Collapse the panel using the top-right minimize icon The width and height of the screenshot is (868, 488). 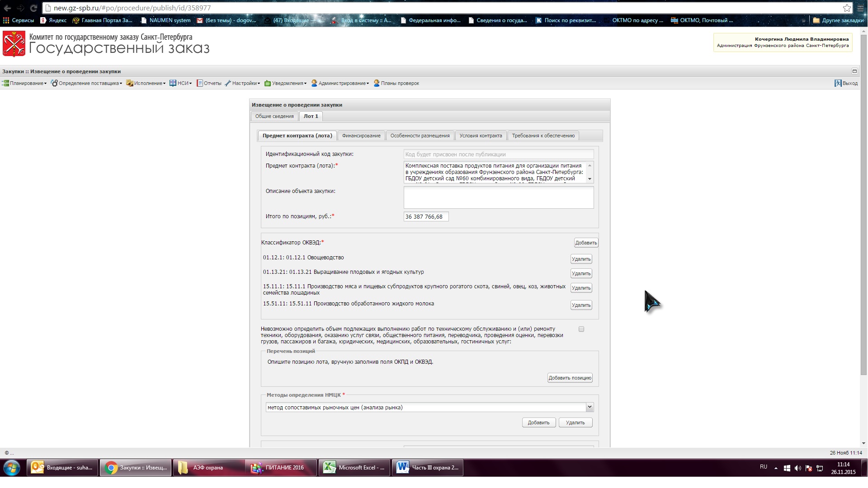click(854, 71)
